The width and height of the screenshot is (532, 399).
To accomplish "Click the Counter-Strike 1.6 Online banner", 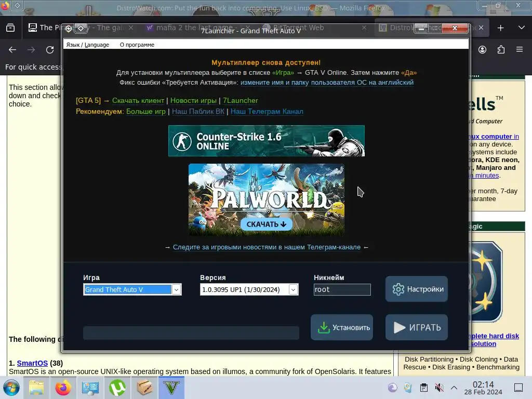I will tap(267, 141).
